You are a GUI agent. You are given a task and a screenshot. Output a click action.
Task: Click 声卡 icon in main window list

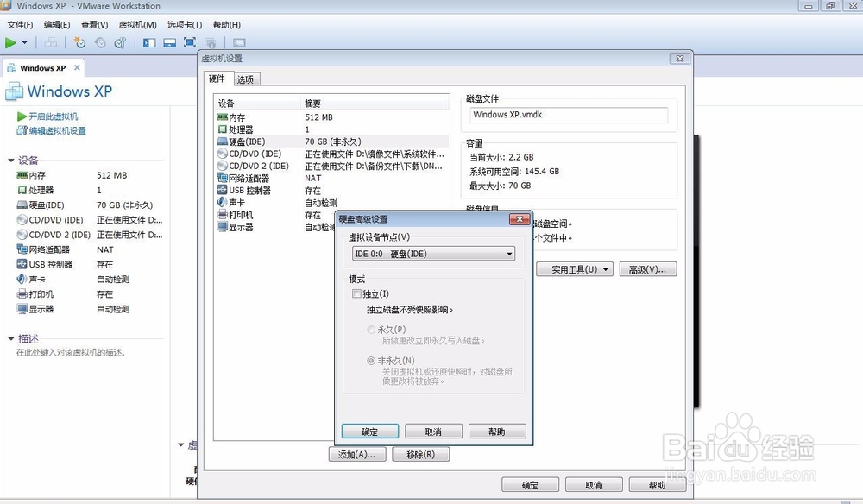(x=22, y=279)
